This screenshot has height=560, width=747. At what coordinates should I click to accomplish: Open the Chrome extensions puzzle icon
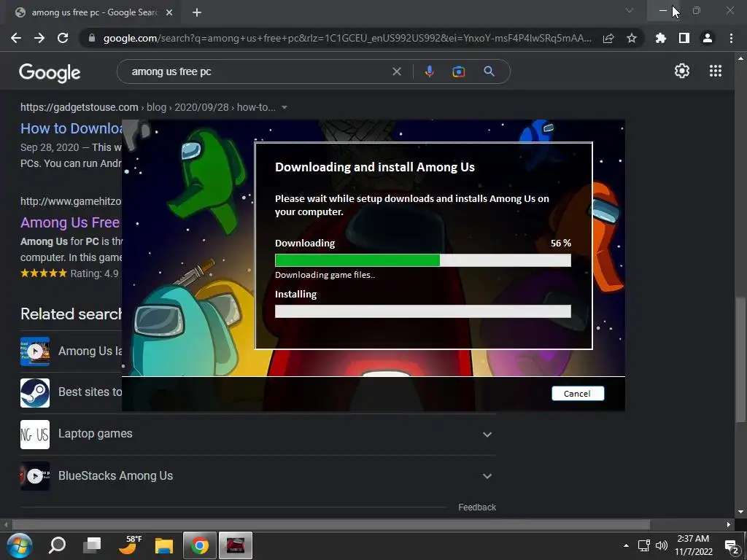tap(661, 38)
